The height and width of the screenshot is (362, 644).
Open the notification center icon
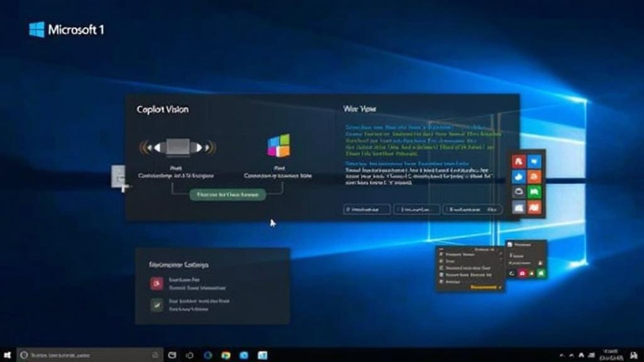point(634,356)
